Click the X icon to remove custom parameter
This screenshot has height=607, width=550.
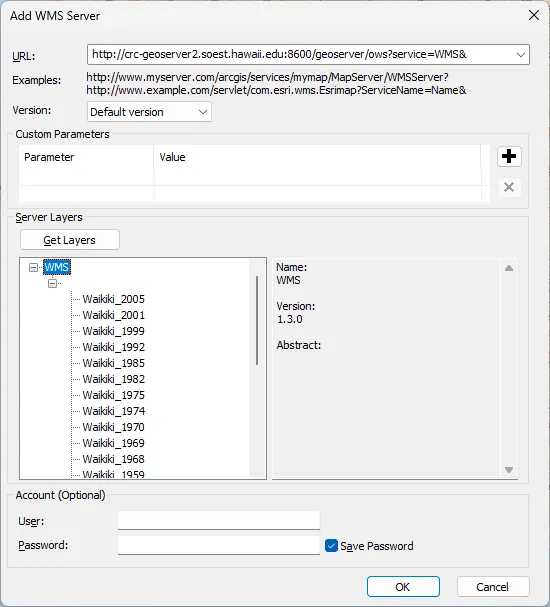[x=509, y=187]
